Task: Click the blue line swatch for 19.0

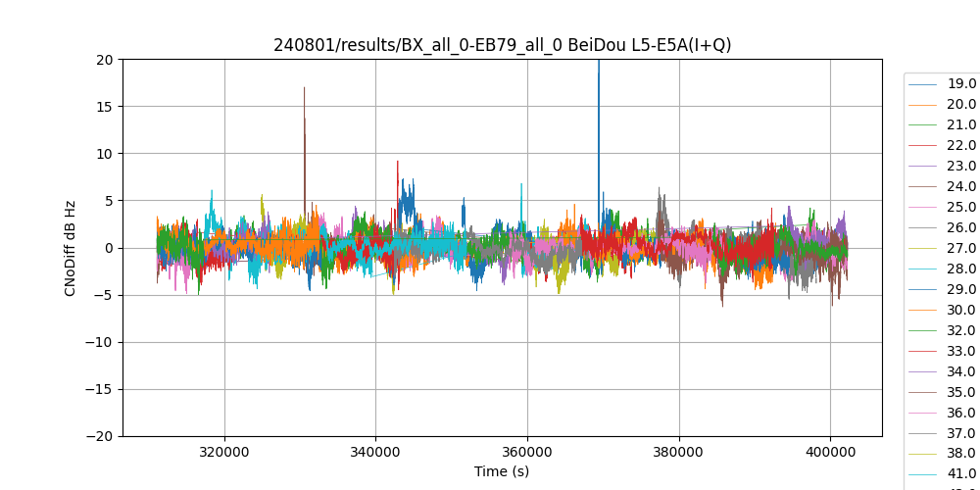Action: pyautogui.click(x=922, y=84)
